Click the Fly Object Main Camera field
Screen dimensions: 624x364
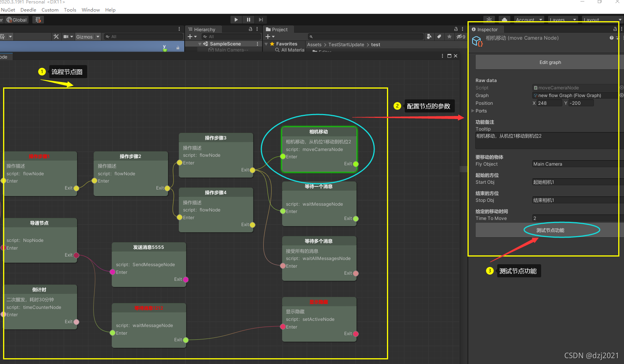point(578,164)
